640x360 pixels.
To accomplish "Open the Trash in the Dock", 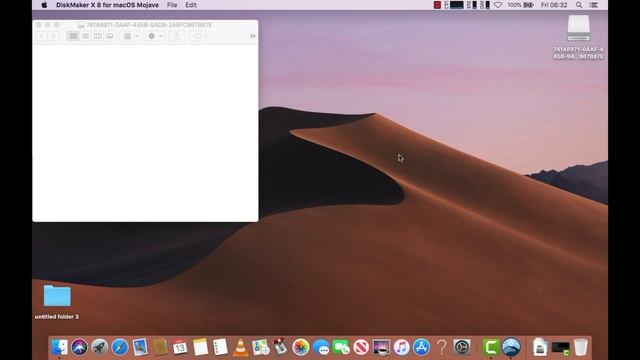I will point(580,347).
